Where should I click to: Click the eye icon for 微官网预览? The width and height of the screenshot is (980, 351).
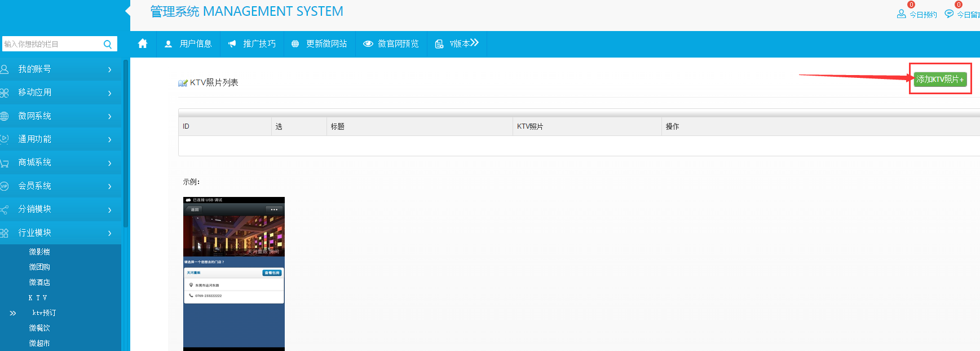coord(368,44)
